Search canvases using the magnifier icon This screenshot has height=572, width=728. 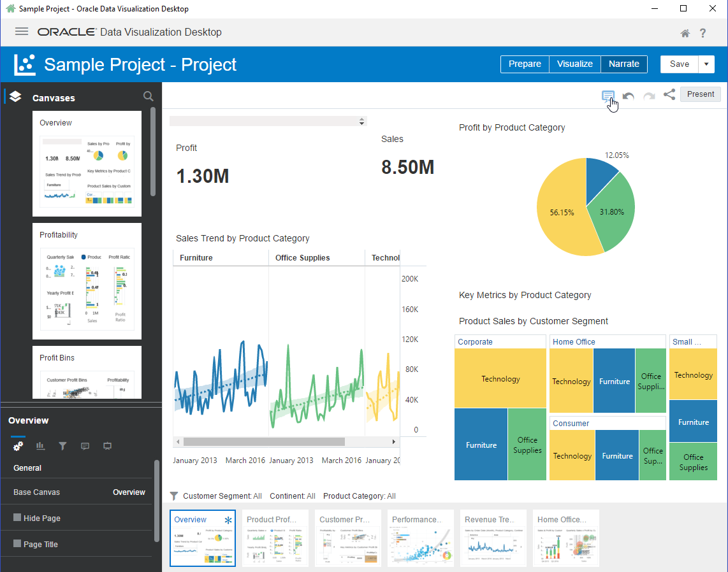148,96
